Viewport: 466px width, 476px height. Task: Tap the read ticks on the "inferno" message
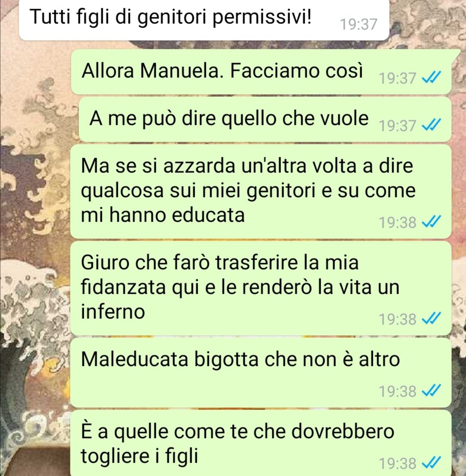coord(431,319)
